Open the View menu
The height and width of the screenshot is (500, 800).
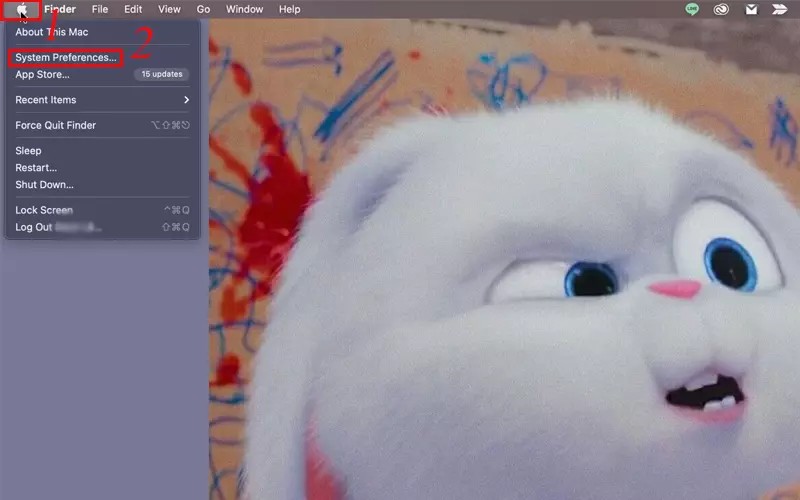[x=169, y=9]
